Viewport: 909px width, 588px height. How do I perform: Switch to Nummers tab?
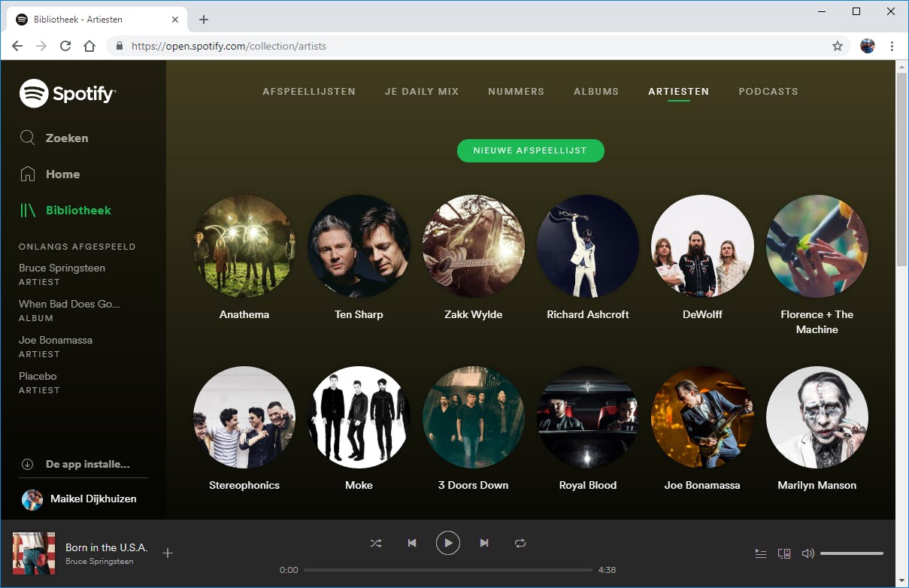point(516,91)
